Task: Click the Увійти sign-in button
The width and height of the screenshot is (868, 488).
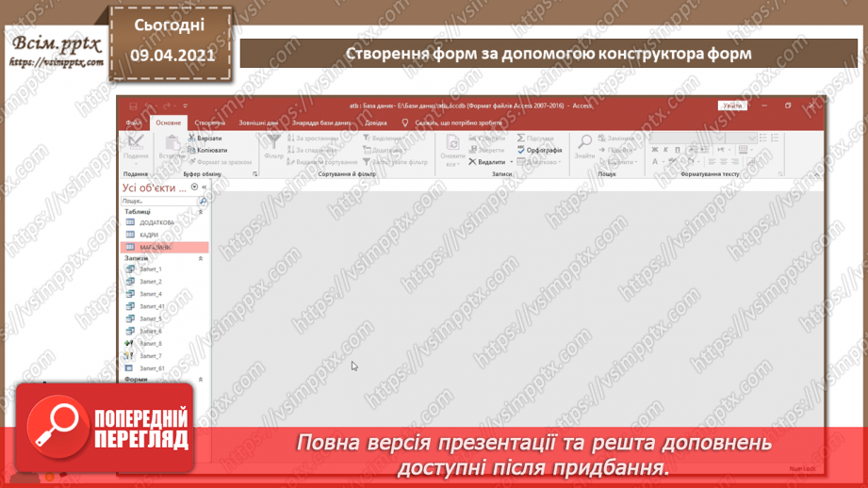Action: pos(732,106)
